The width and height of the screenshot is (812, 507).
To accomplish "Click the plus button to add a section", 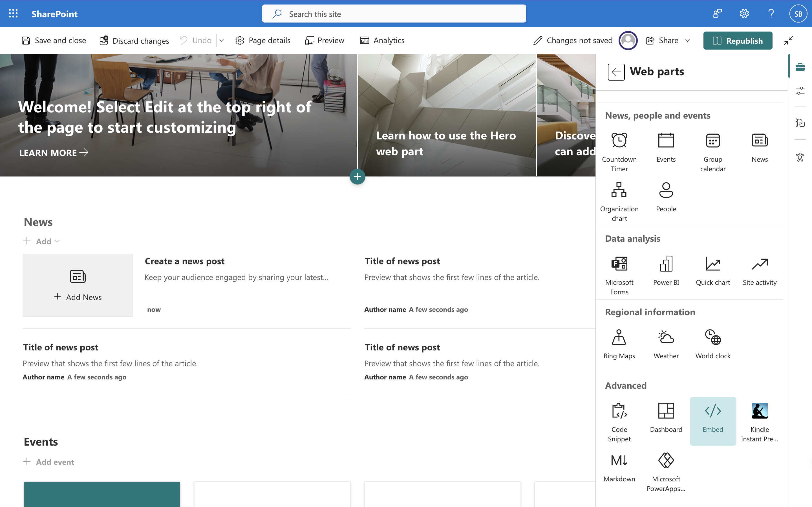I will pyautogui.click(x=357, y=176).
